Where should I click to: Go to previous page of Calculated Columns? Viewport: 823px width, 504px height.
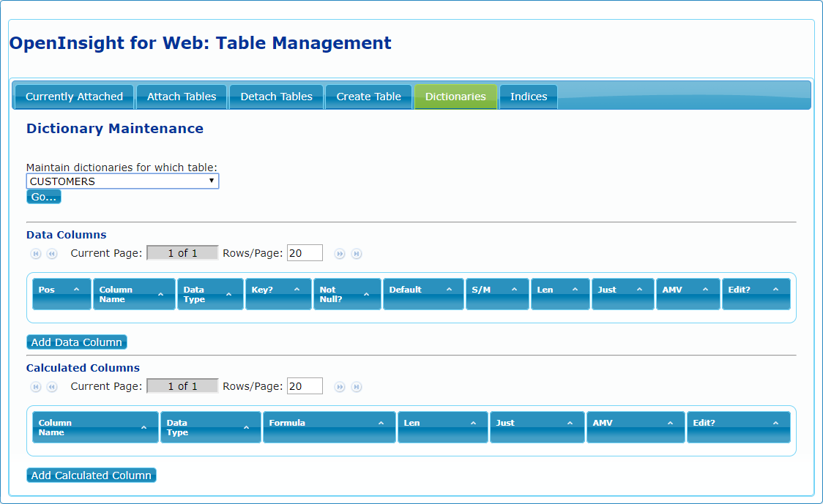pyautogui.click(x=52, y=387)
